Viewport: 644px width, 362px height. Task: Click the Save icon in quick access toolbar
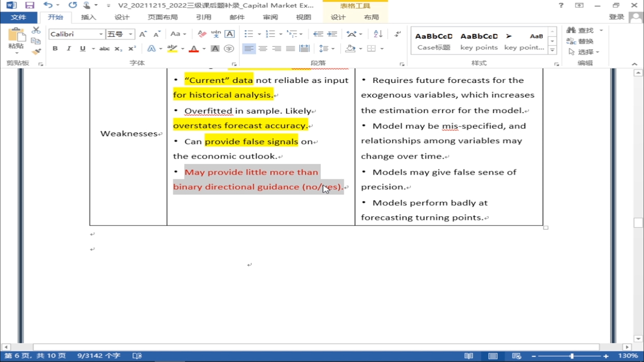coord(30,5)
